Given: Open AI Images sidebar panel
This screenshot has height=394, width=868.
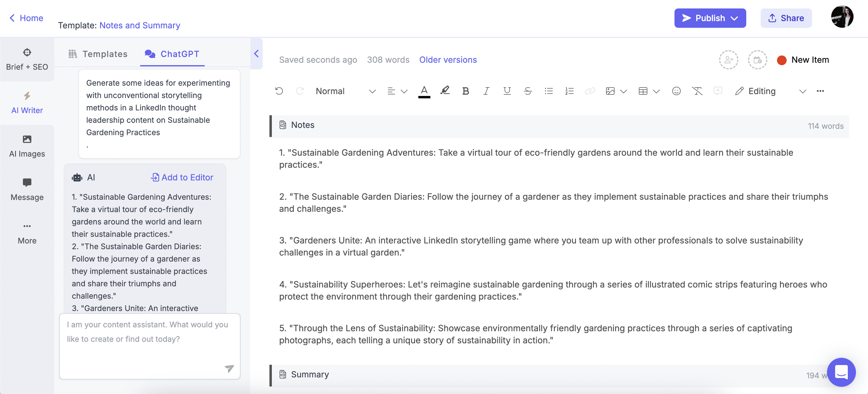Looking at the screenshot, I should coord(27,146).
